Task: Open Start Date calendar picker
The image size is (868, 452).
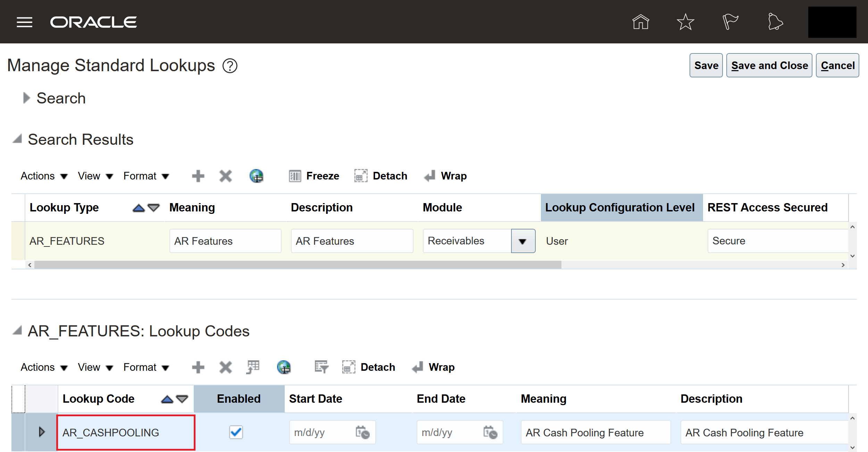Action: [x=362, y=433]
